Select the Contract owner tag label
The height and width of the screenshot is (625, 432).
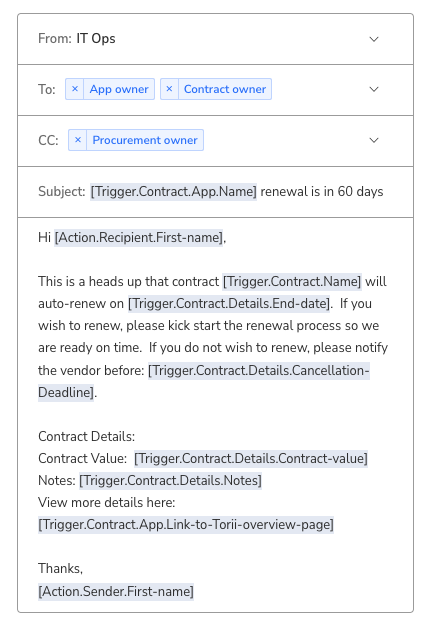click(225, 89)
